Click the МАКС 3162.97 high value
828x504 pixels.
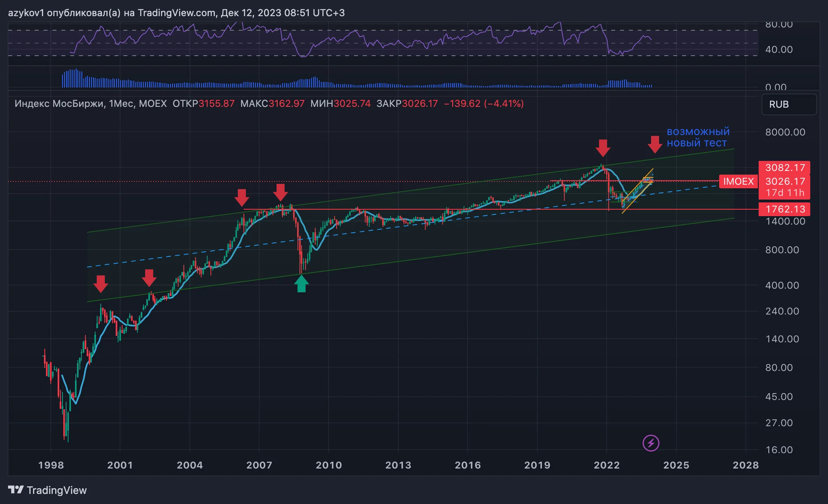(x=272, y=104)
